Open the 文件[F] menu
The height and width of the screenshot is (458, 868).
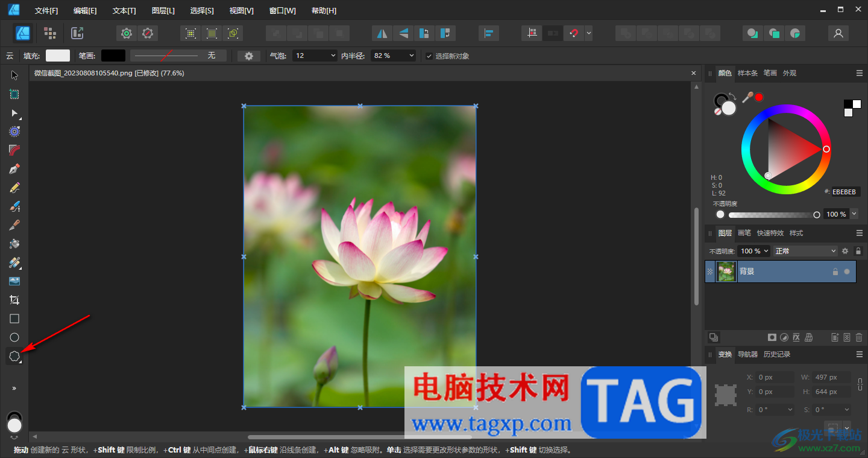click(46, 11)
